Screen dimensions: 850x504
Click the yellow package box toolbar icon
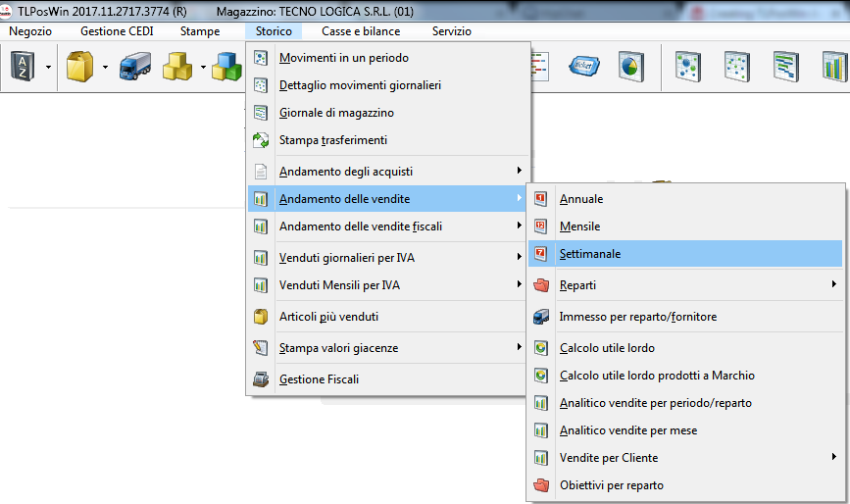click(78, 67)
